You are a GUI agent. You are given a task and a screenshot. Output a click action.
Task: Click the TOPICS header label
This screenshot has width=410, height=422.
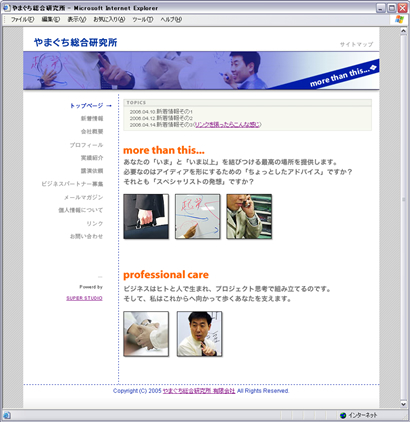pyautogui.click(x=136, y=103)
